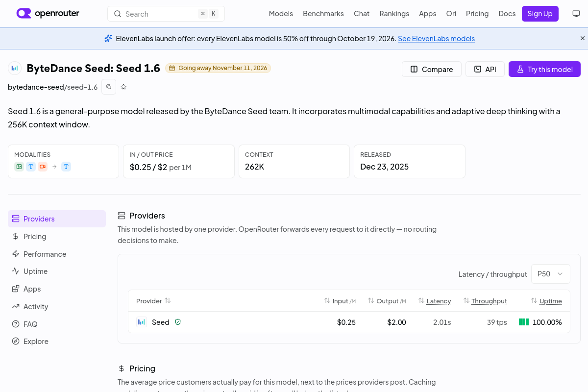Click the ByteDance Seed model logo
The height and width of the screenshot is (392, 588).
[15, 69]
